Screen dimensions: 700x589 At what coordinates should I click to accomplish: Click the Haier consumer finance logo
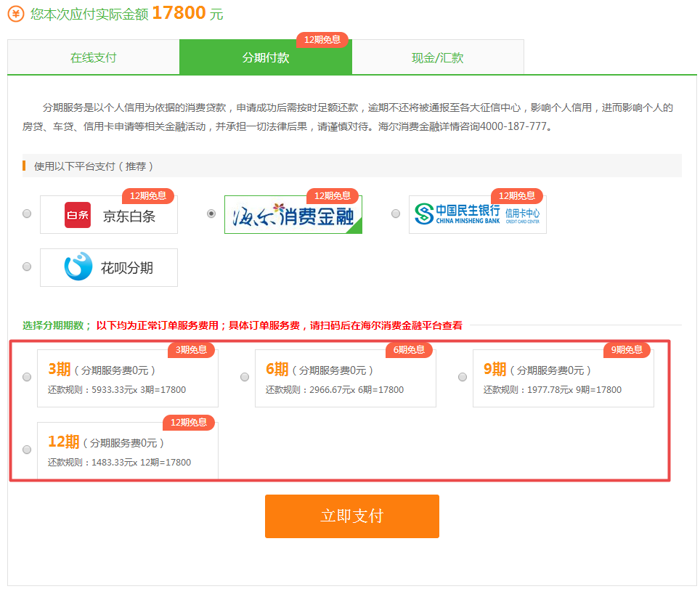coord(293,216)
